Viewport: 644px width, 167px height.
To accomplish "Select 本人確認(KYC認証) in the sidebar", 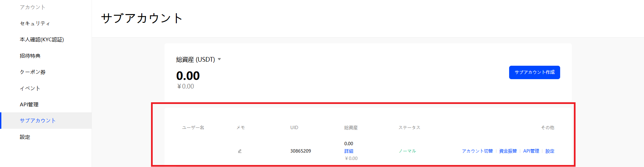I will coord(42,40).
